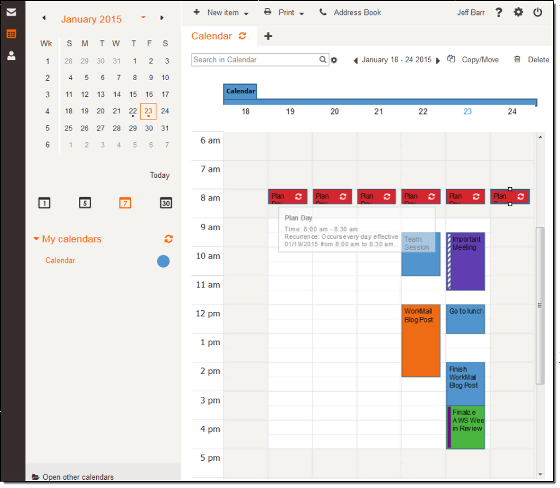This screenshot has width=560, height=488.
Task: Switch to work week view icon
Action: coord(85,203)
